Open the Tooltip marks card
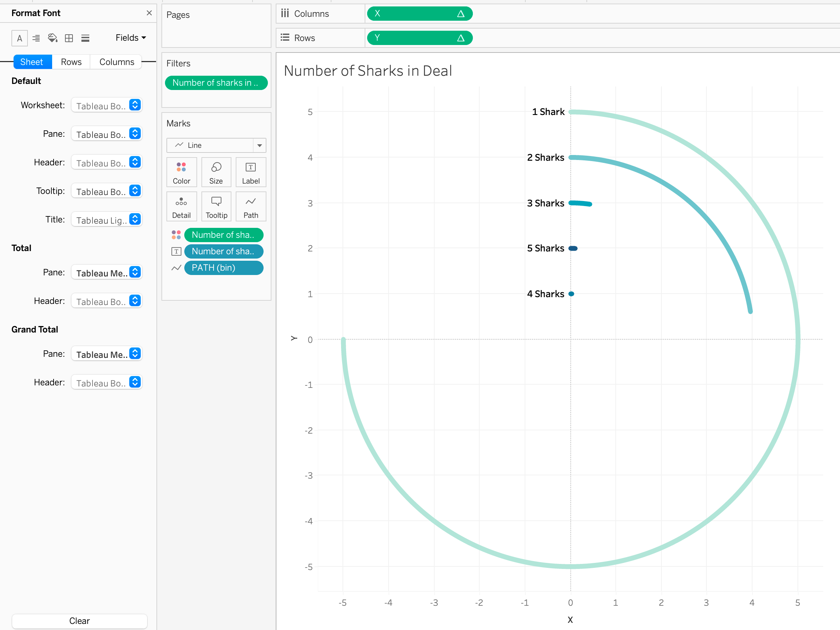Viewport: 840px width, 630px height. 216,206
